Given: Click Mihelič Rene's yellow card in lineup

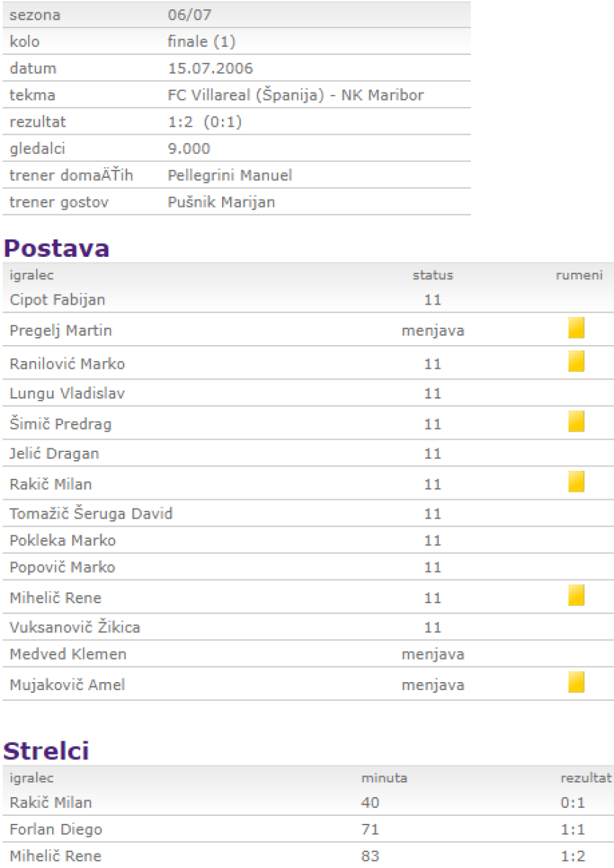Looking at the screenshot, I should point(576,595).
